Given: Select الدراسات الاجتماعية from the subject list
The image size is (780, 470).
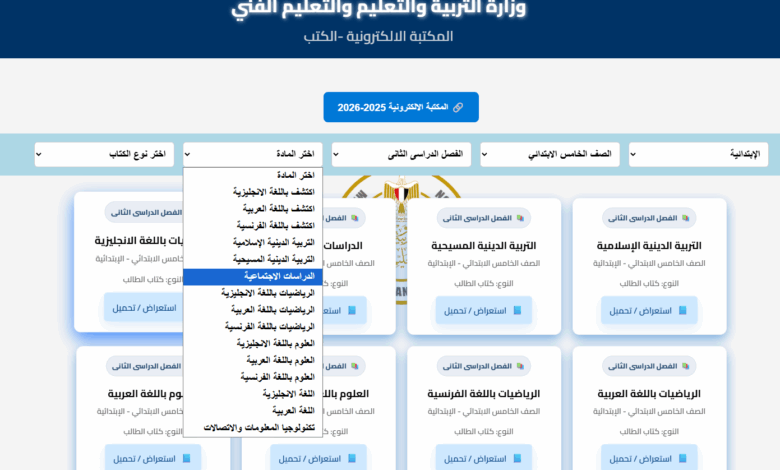Looking at the screenshot, I should (253, 277).
